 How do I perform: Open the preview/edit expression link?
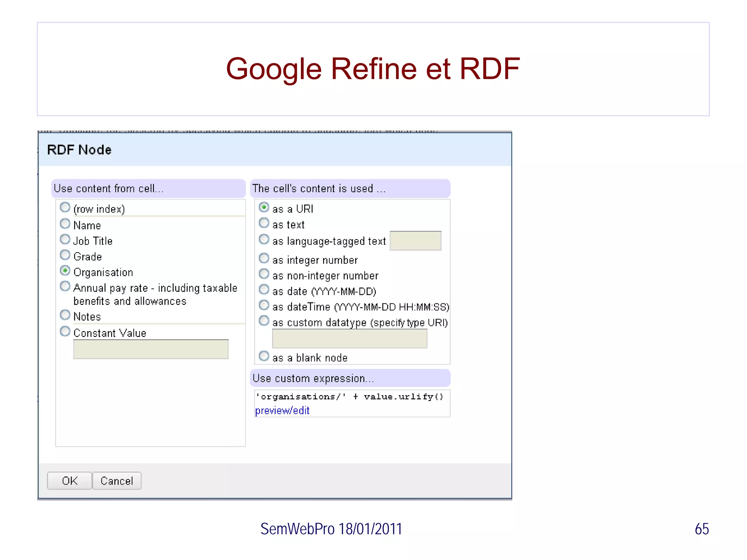(282, 411)
